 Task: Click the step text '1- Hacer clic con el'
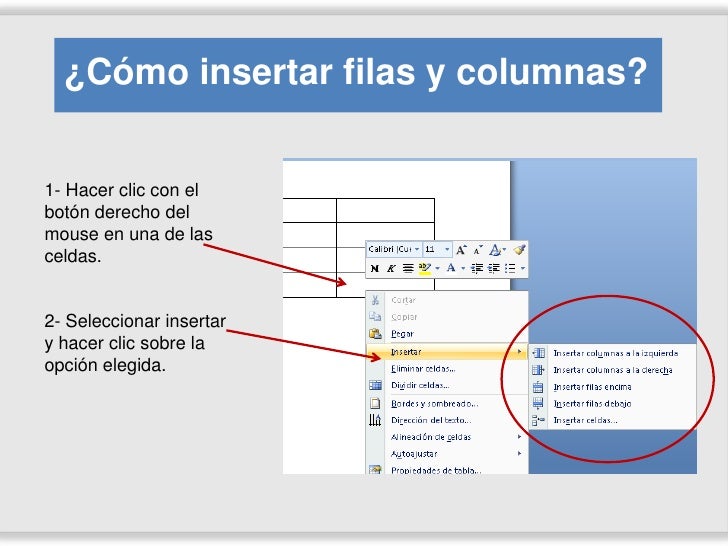[122, 190]
